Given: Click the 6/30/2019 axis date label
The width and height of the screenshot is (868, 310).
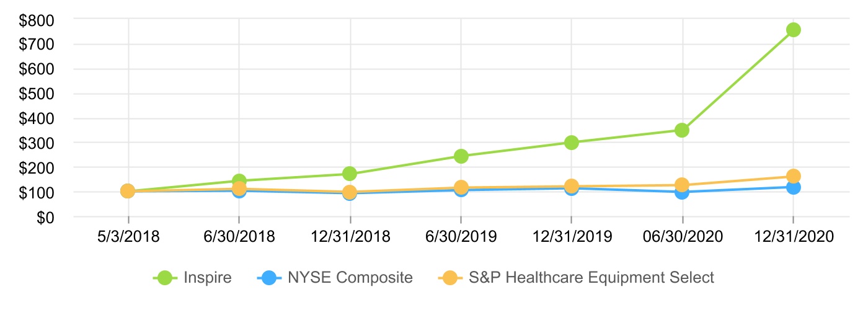Looking at the screenshot, I should point(461,237).
